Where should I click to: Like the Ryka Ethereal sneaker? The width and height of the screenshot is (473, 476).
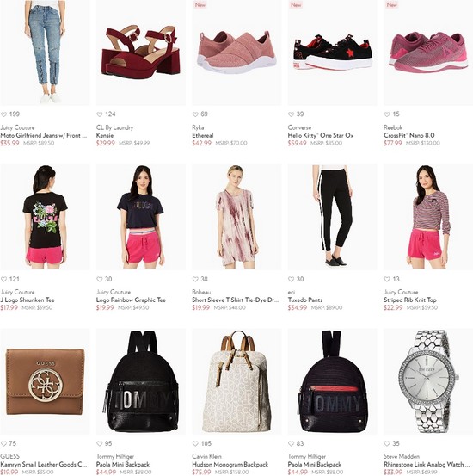coord(195,114)
